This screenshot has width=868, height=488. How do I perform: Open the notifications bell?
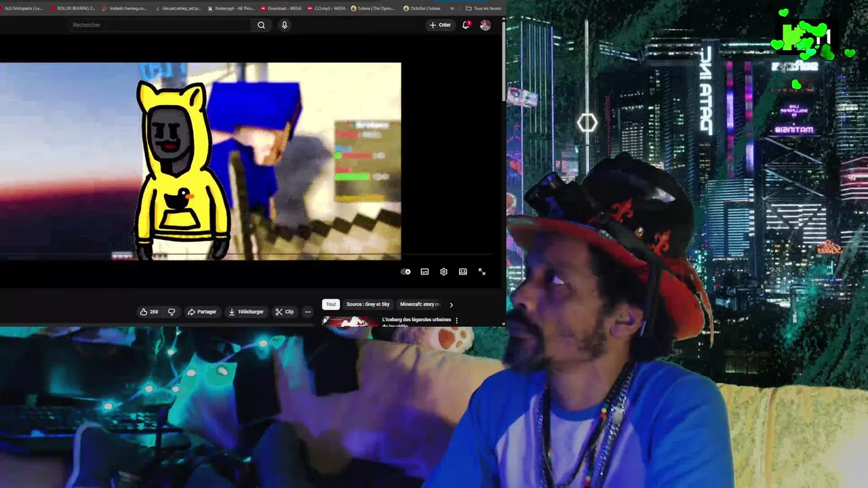[x=466, y=25]
